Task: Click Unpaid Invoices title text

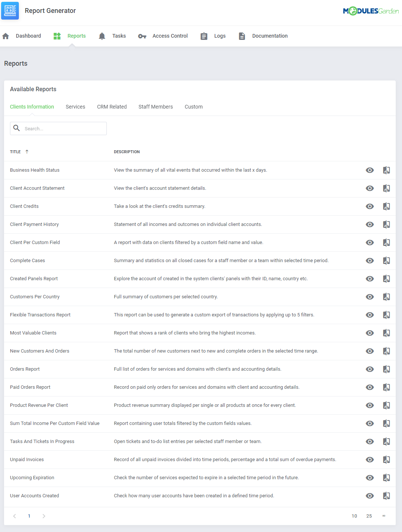Action: tap(27, 460)
